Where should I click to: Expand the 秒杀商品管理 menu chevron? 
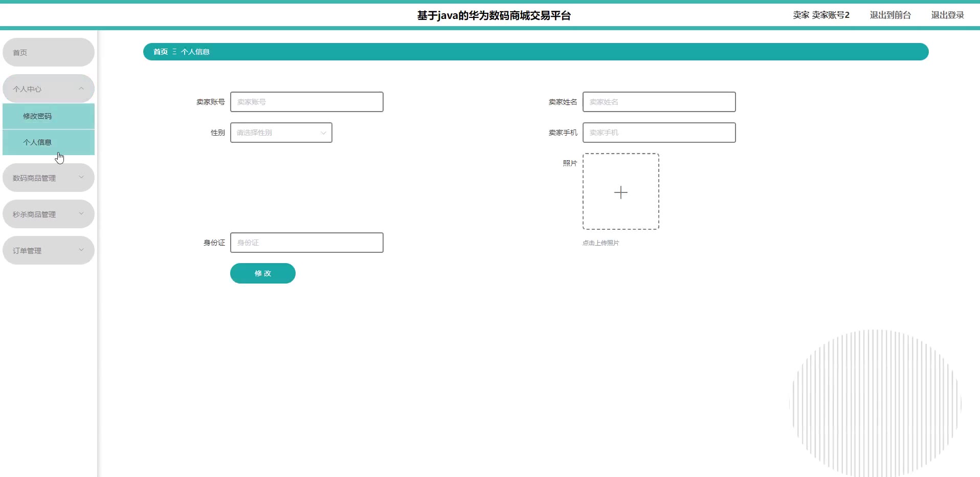81,213
